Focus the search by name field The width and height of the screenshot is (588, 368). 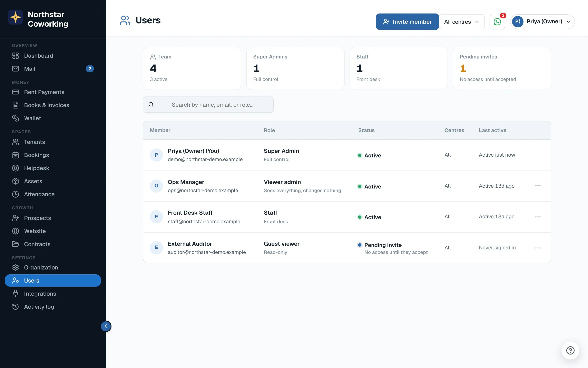208,105
